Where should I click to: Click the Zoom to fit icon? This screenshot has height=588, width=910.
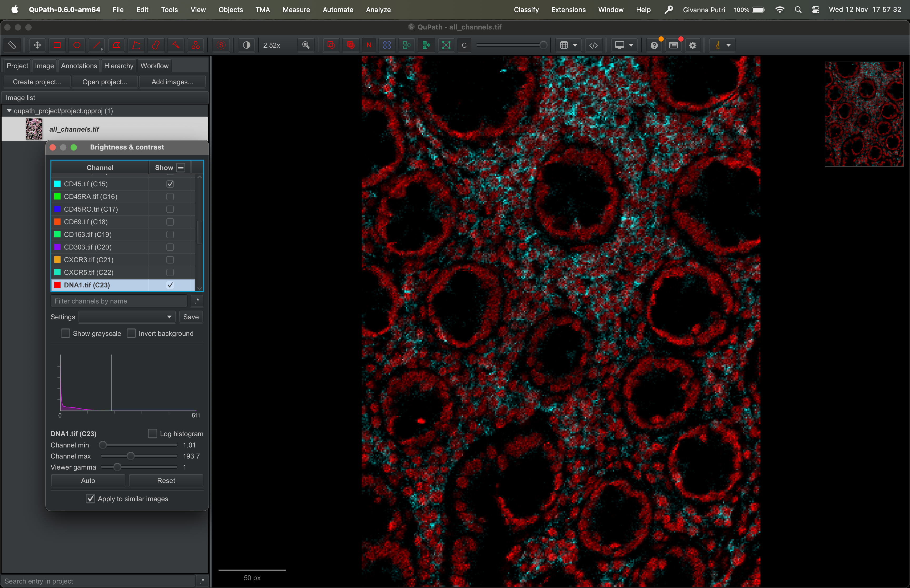click(x=306, y=45)
